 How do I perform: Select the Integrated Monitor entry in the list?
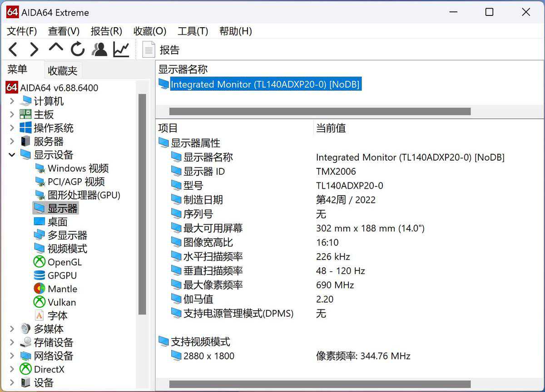click(265, 84)
